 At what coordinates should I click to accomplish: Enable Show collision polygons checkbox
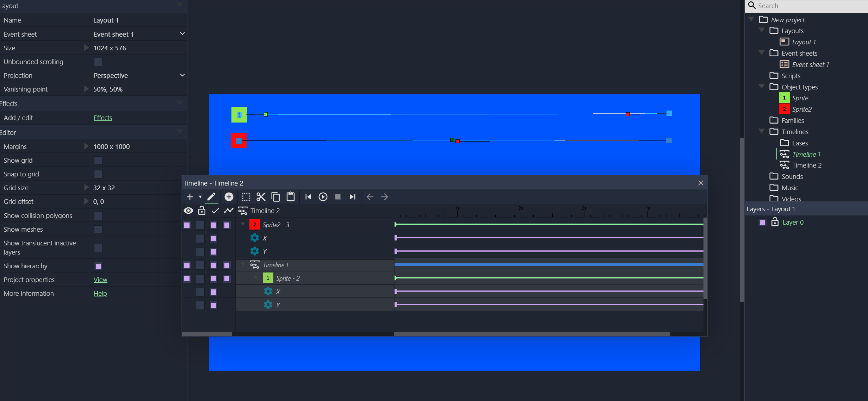click(98, 216)
